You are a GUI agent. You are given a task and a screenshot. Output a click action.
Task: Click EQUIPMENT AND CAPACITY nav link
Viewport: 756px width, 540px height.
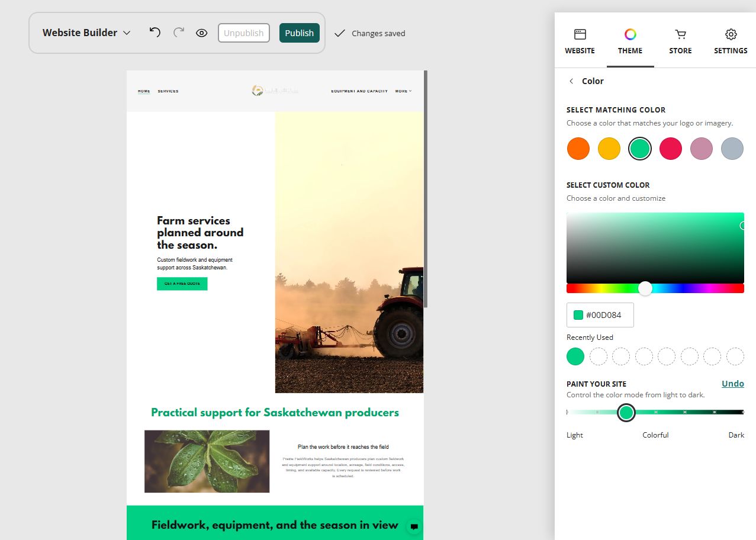tap(359, 91)
